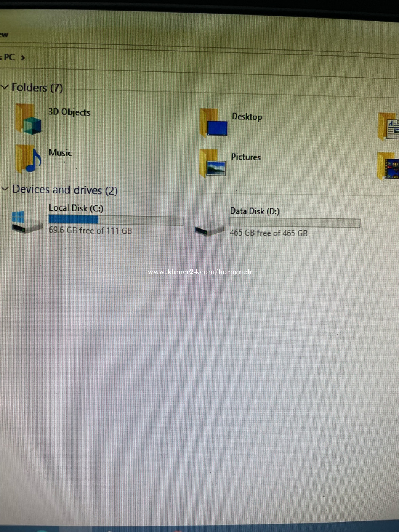Collapse the Devices and drives chevron
This screenshot has height=532, width=399.
coord(5,188)
